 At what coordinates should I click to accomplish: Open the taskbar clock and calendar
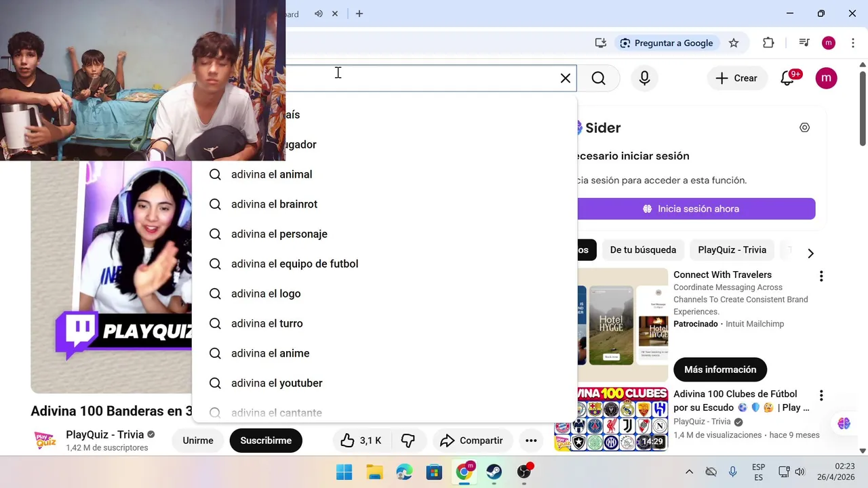[x=835, y=472]
